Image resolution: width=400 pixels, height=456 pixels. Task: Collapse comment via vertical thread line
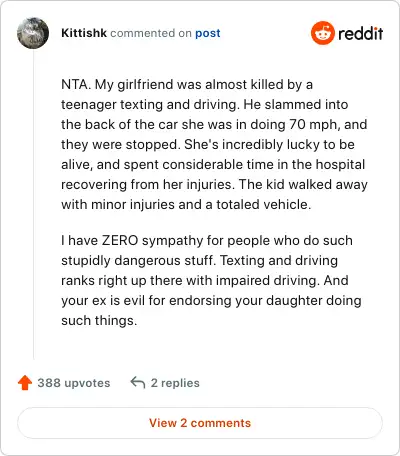34,204
